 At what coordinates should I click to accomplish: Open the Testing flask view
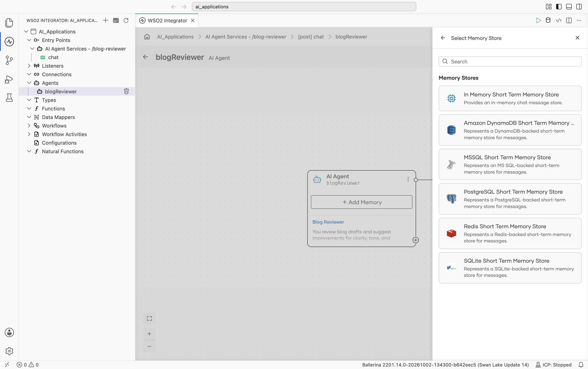(9, 98)
